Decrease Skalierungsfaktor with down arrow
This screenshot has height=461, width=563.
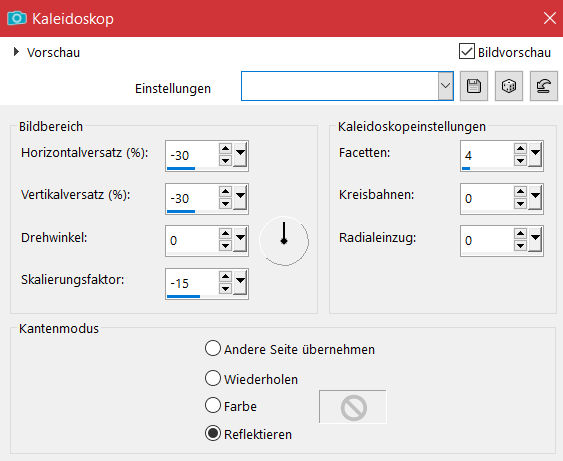coord(225,288)
